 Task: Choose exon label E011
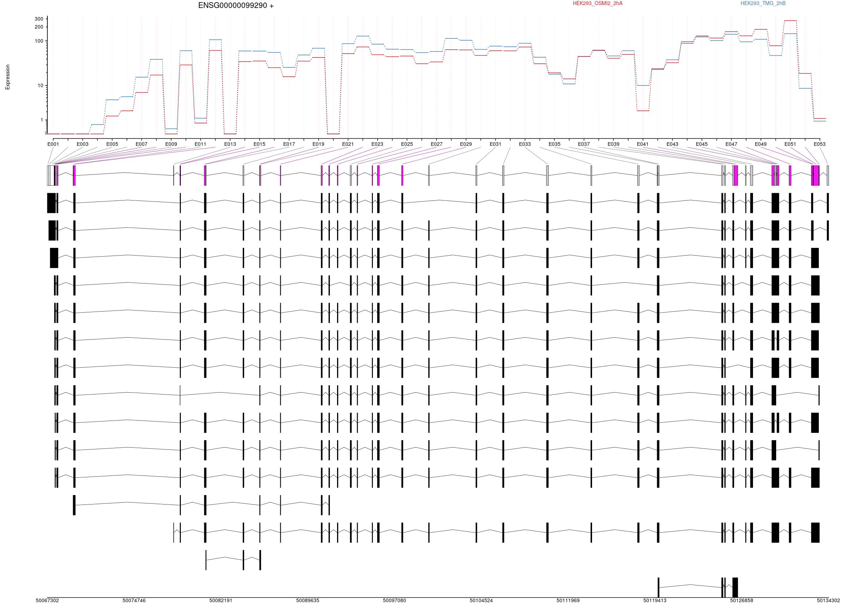point(200,144)
